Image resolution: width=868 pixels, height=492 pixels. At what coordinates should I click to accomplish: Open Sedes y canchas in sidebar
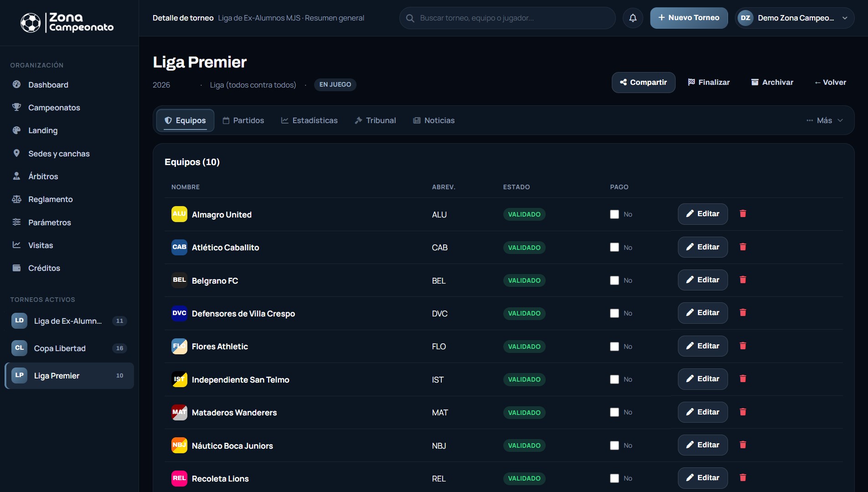click(x=69, y=154)
